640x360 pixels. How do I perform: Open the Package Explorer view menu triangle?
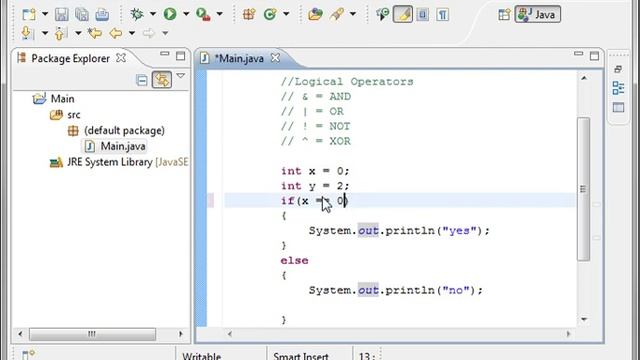(x=180, y=76)
